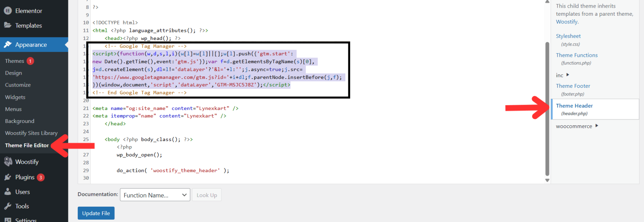Click the scrollbar up arrow
Viewport: 644px width, 222px height.
pyautogui.click(x=547, y=2)
